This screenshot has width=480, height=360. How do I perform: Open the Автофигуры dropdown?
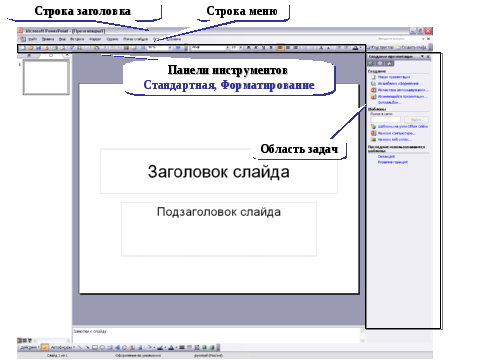(63, 347)
